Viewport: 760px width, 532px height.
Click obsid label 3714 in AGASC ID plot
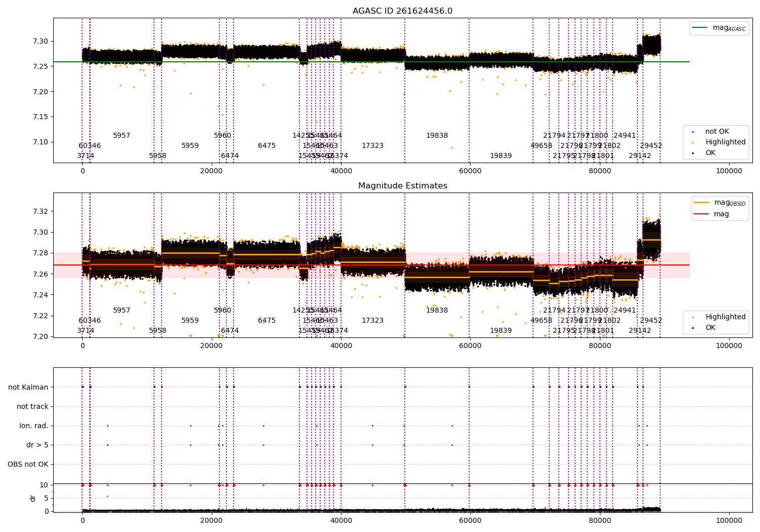(86, 156)
